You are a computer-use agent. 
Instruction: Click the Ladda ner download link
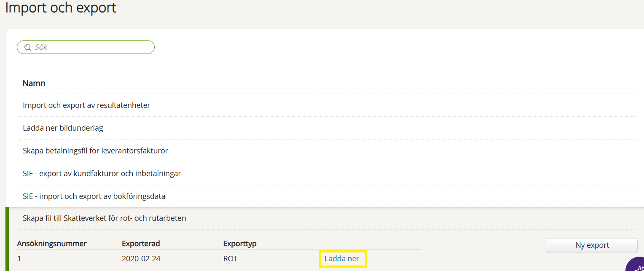[342, 259]
